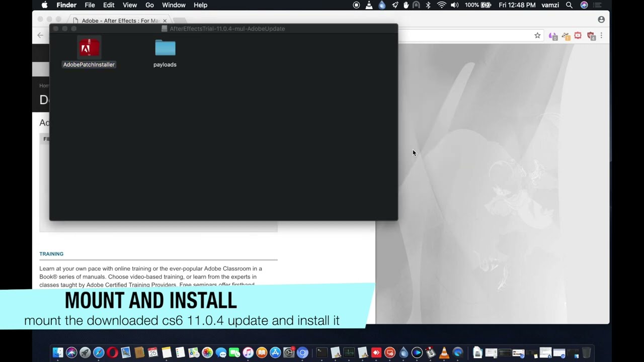This screenshot has width=644, height=362.
Task: Select the AdobePatchInstaller application icon
Action: tap(89, 48)
